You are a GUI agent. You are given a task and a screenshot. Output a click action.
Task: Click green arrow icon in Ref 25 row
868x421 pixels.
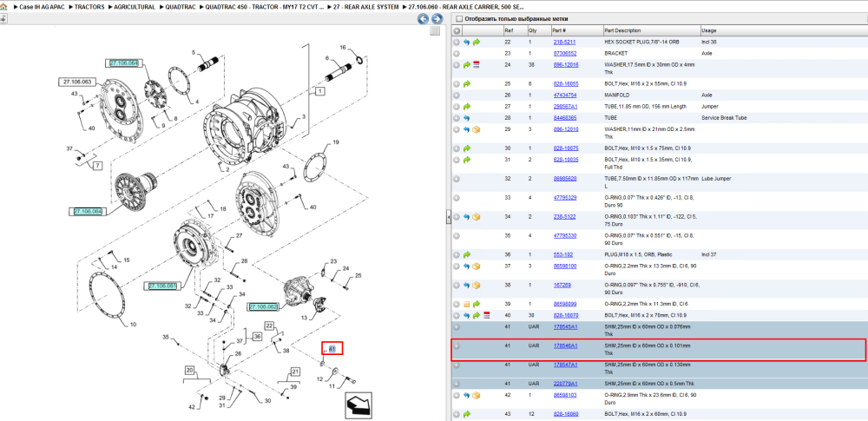point(467,84)
